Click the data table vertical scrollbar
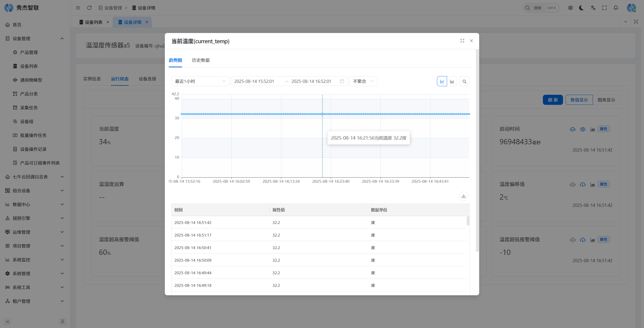Viewport: 644px width, 328px height. coord(468,221)
